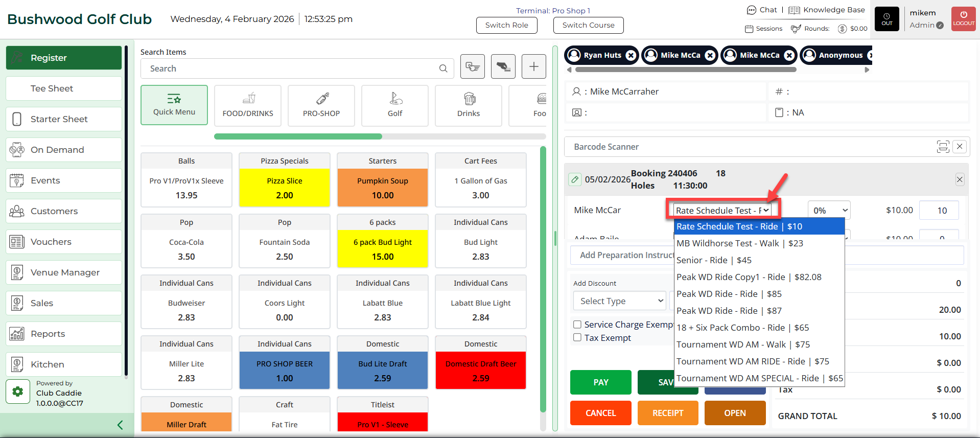980x438 pixels.
Task: Open the Chat icon in header
Action: coord(752,10)
